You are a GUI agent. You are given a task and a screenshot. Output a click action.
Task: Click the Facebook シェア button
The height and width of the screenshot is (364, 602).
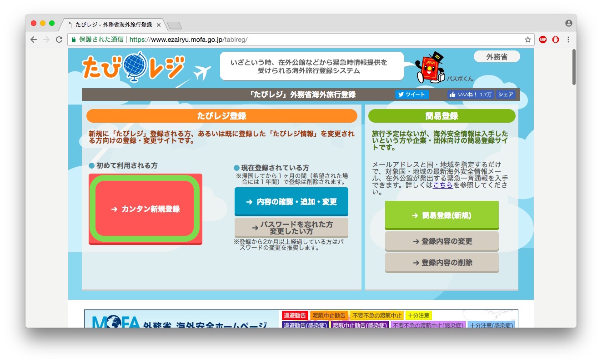point(506,95)
